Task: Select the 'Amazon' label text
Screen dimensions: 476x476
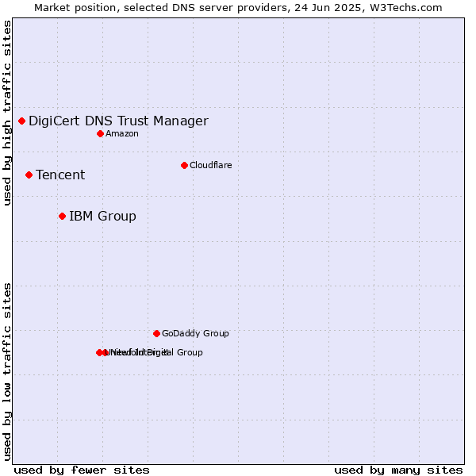Action: [121, 134]
